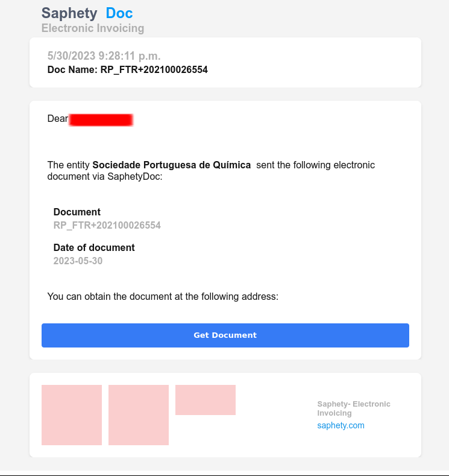Screen dimensions: 449x476
Task: Click the Doc Name line text
Action: (x=128, y=69)
